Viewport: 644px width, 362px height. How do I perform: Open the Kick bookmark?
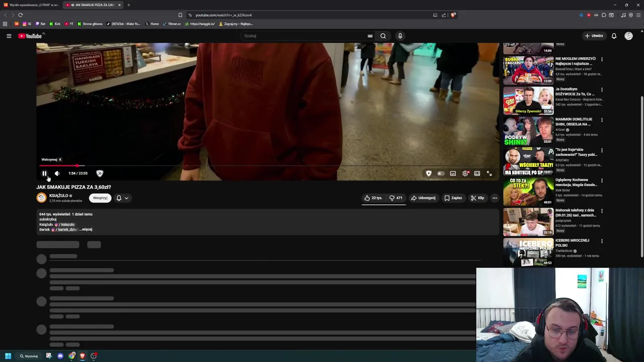(55, 24)
